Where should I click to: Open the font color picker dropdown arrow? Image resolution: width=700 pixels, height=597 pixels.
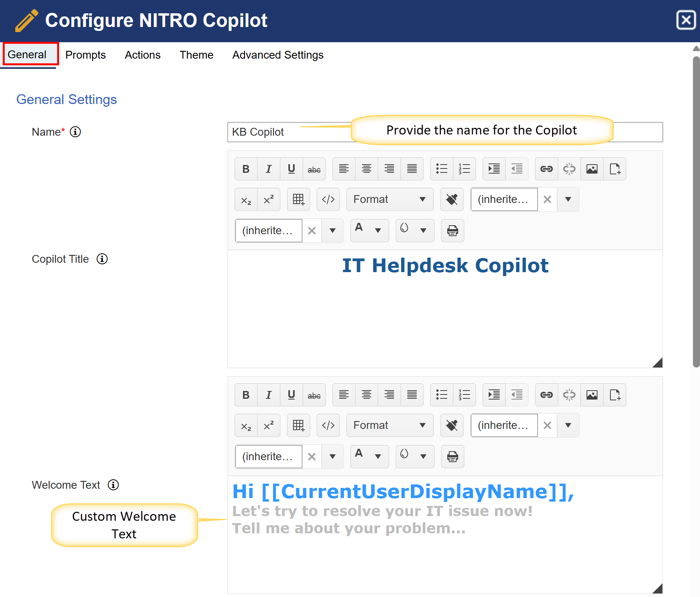(x=378, y=231)
